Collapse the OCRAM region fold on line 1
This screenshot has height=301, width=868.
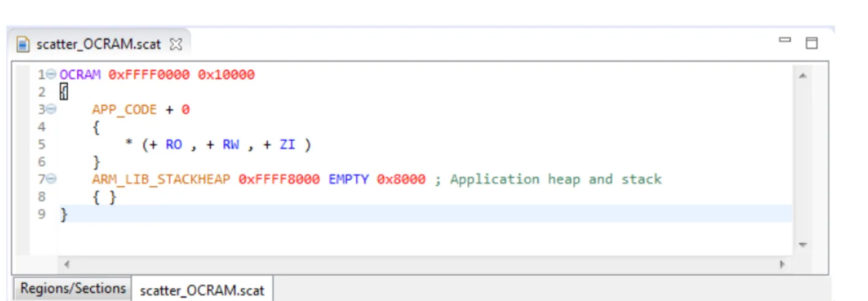[x=52, y=75]
